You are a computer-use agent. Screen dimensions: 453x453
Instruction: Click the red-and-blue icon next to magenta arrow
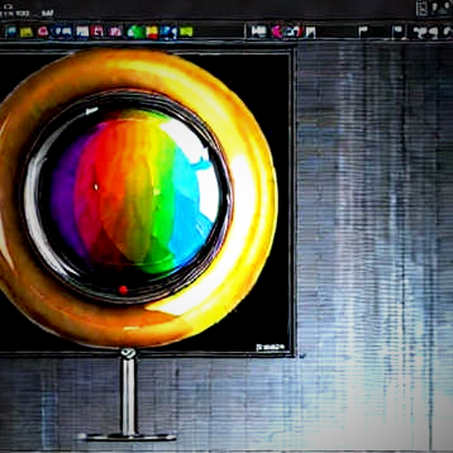tap(293, 31)
